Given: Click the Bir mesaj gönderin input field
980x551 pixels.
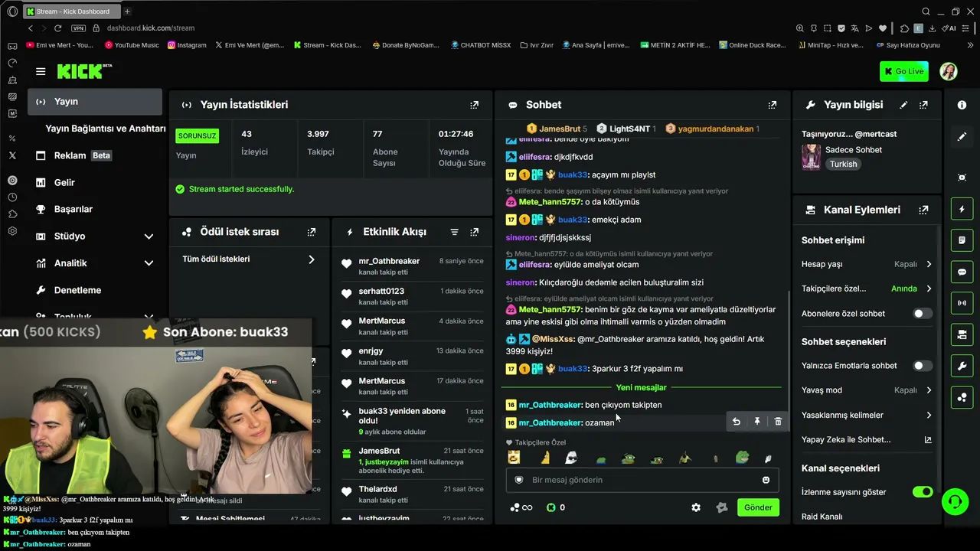Looking at the screenshot, I should point(642,480).
